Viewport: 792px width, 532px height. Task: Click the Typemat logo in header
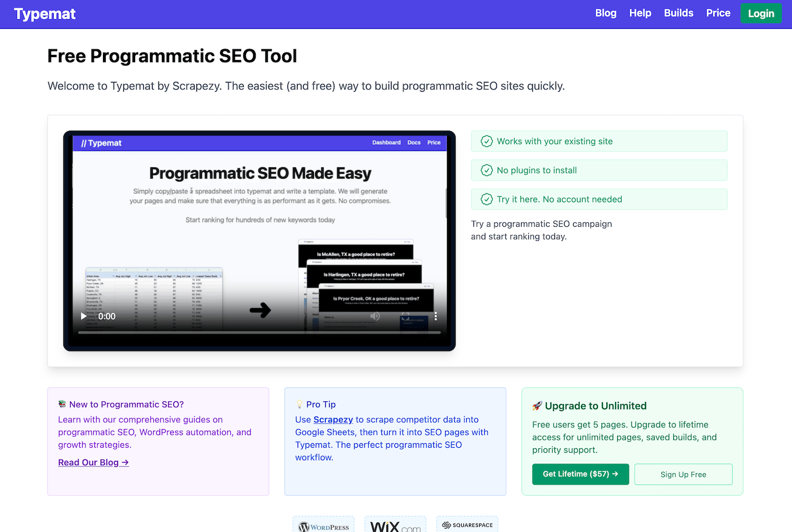pyautogui.click(x=45, y=14)
